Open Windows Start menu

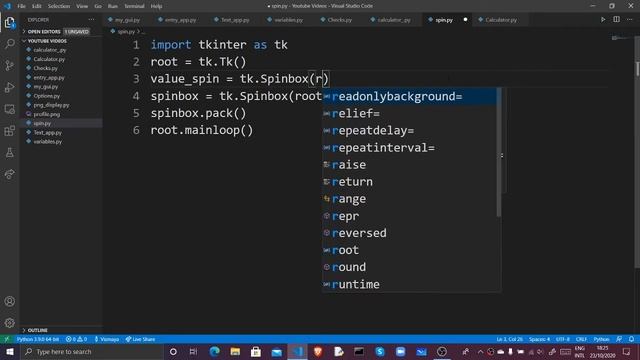pyautogui.click(x=10, y=352)
